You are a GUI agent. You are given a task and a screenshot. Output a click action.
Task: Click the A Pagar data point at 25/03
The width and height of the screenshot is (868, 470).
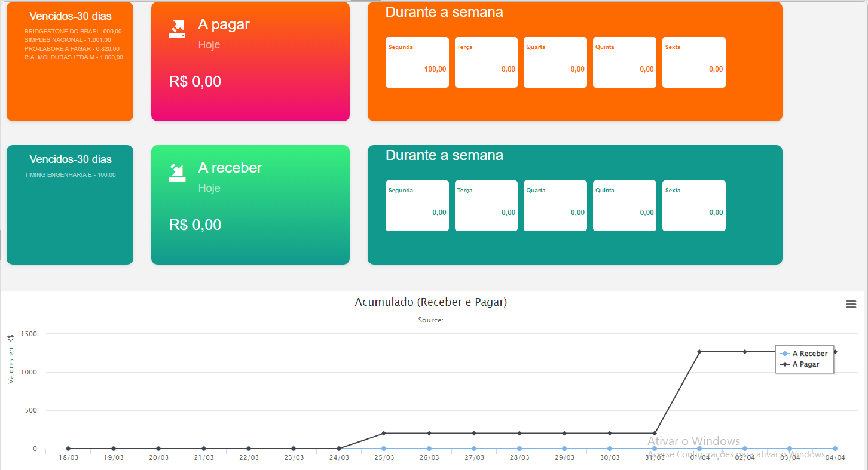coord(384,433)
